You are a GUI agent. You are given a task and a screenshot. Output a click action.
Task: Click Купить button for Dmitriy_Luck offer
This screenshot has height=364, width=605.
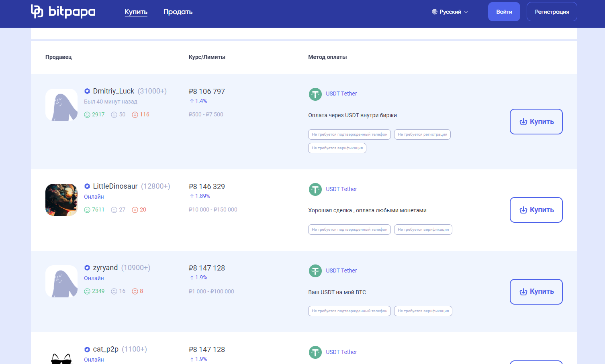click(536, 122)
